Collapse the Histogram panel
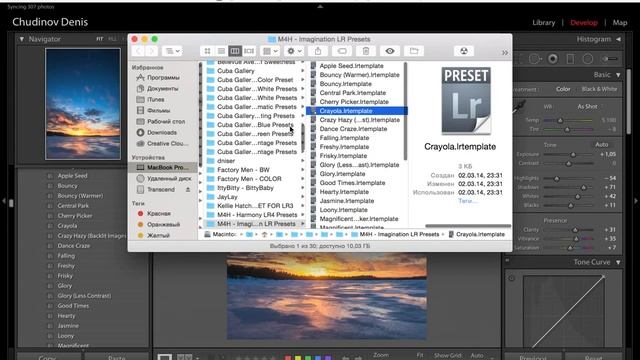This screenshot has width=640, height=360. click(618, 39)
